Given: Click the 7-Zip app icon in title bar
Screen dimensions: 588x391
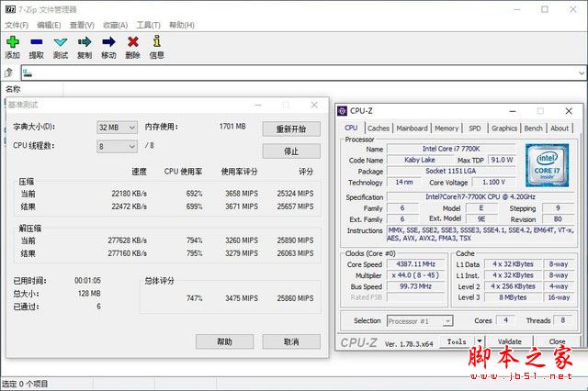Looking at the screenshot, I should 10,9.
